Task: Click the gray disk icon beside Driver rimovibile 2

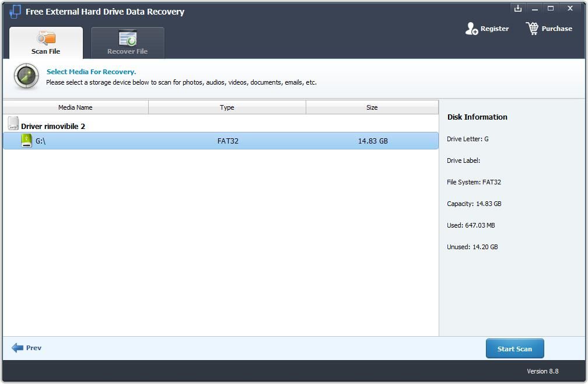Action: point(13,123)
